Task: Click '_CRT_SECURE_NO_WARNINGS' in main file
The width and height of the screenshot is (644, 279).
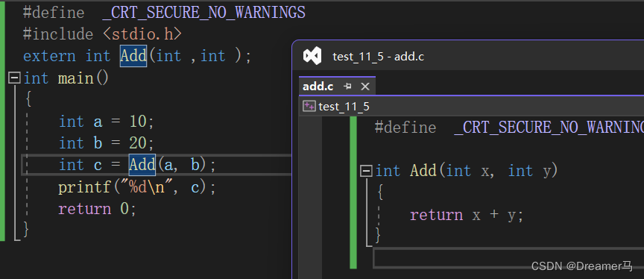Action: click(x=203, y=13)
